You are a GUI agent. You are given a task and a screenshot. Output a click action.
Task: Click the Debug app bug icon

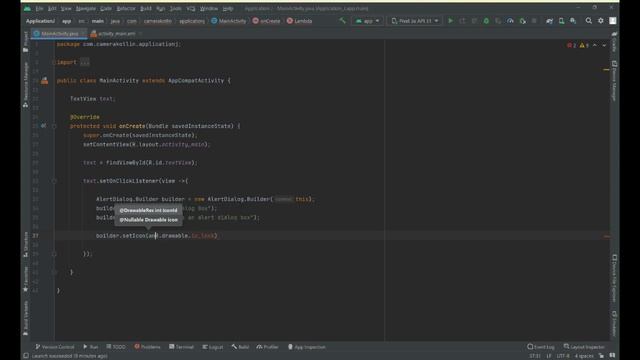click(486, 21)
